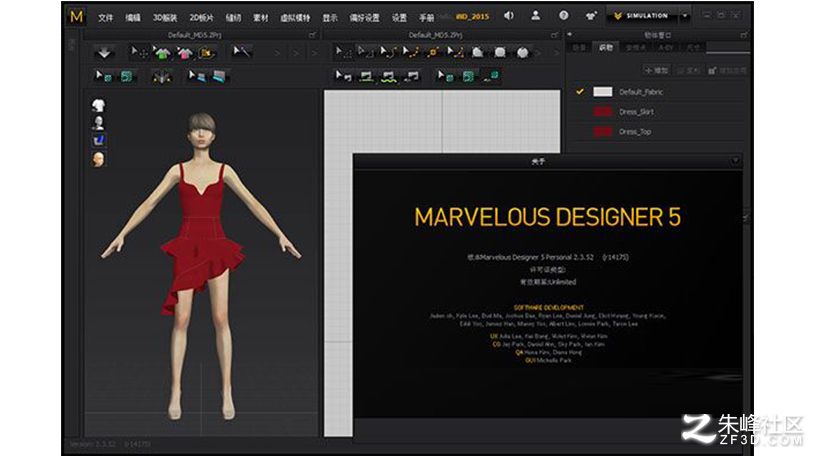Select the 2D edit pattern tool
The image size is (815, 456).
[365, 52]
